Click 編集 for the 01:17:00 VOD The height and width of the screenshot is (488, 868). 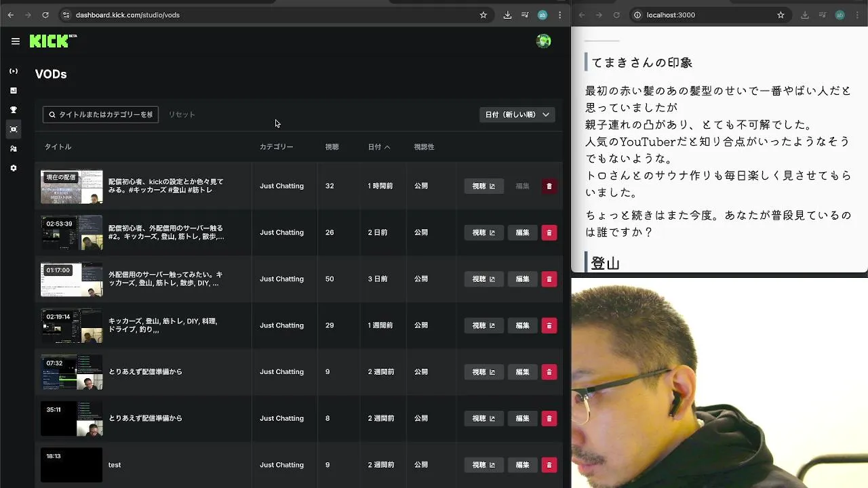(x=522, y=279)
